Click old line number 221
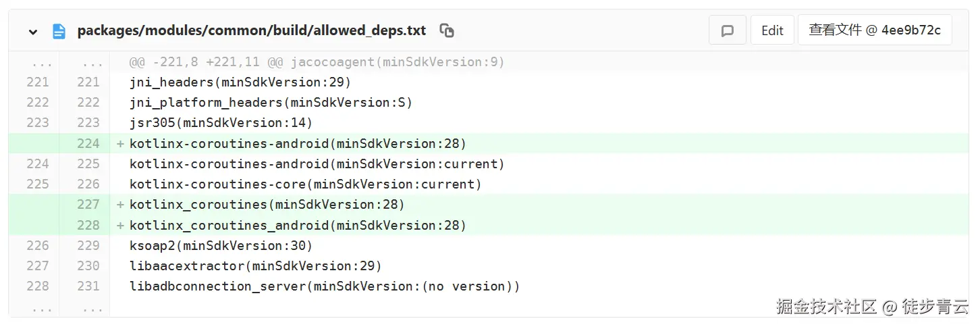This screenshot has width=980, height=327. (x=38, y=82)
